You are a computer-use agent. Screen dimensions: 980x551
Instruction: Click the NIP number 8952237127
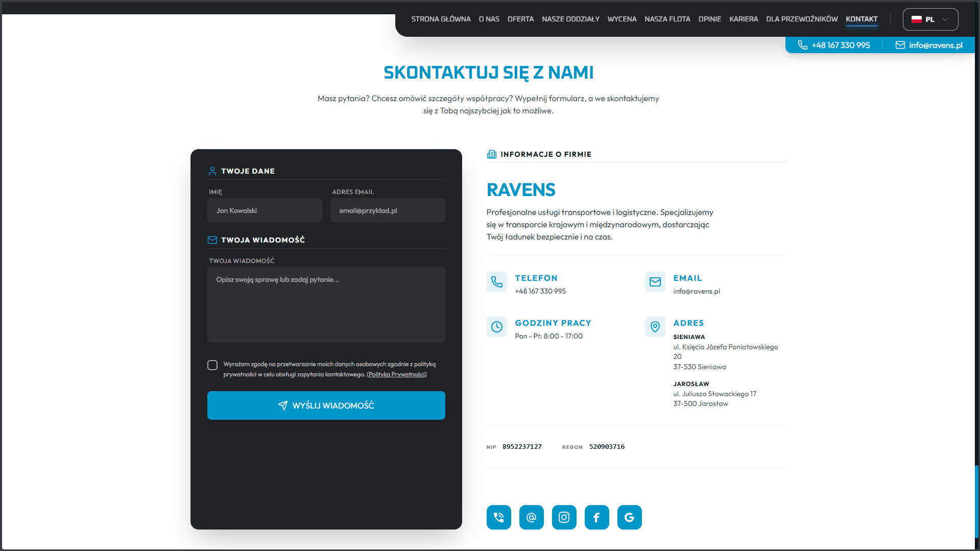tap(522, 447)
